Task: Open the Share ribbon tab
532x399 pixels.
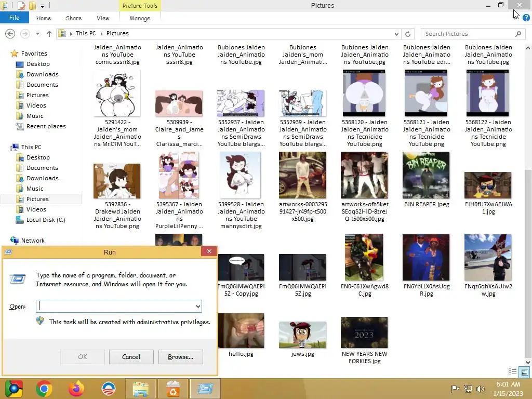Action: click(74, 18)
